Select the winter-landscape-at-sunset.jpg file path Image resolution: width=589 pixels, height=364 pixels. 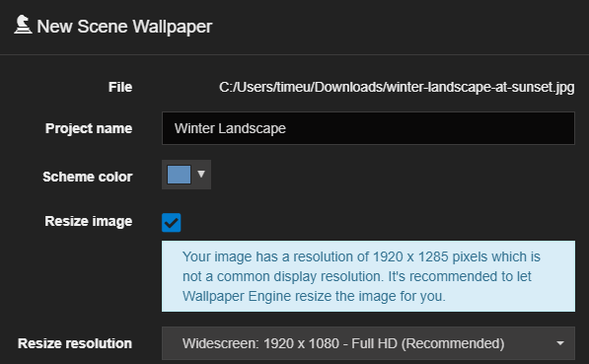click(397, 87)
